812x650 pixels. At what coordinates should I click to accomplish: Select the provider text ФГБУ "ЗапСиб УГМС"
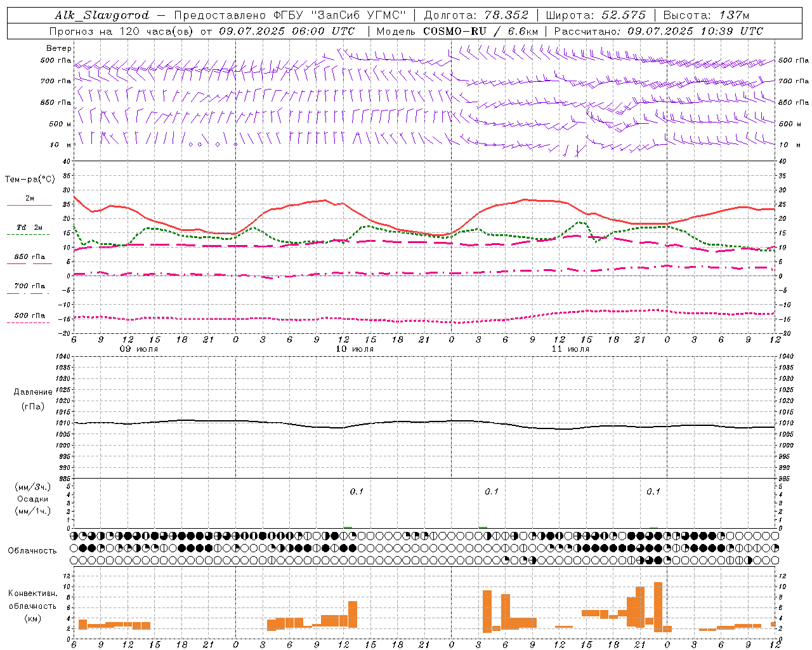(341, 15)
